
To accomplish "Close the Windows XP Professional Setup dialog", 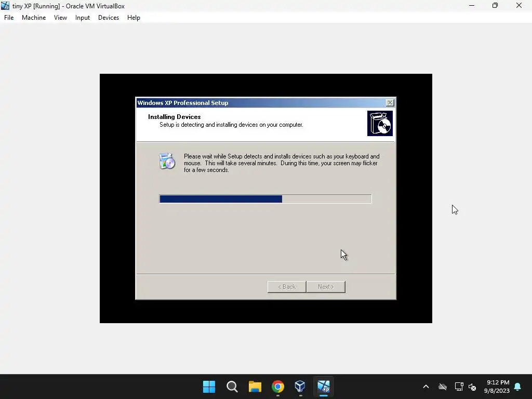I will click(390, 102).
